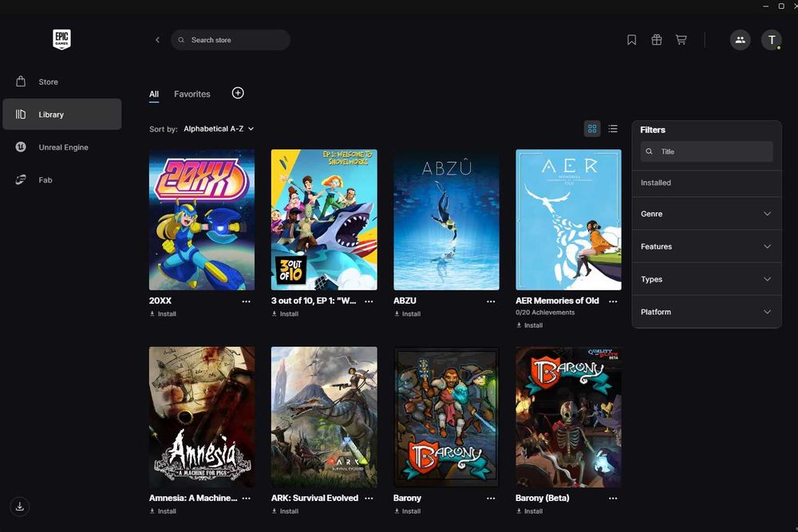This screenshot has width=798, height=532.
Task: Open the Barony cover art
Action: (x=446, y=417)
